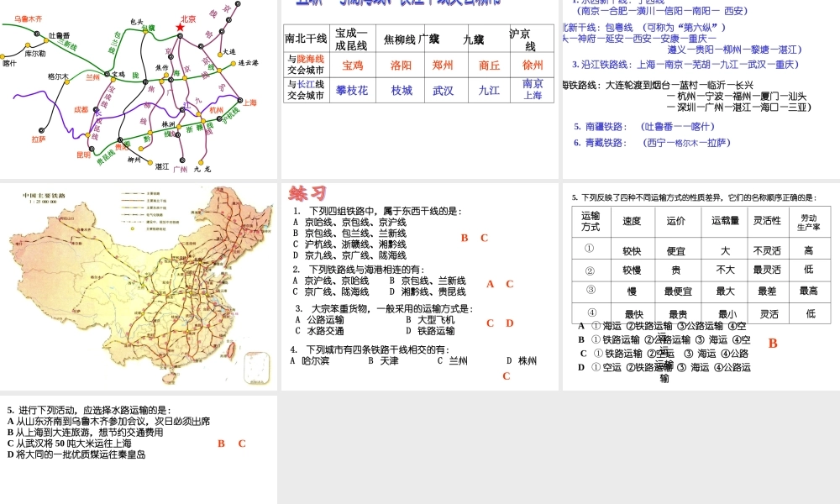Click the 宝成—成昆线 header cell
Viewport: 840px width, 504px height.
coord(351,39)
